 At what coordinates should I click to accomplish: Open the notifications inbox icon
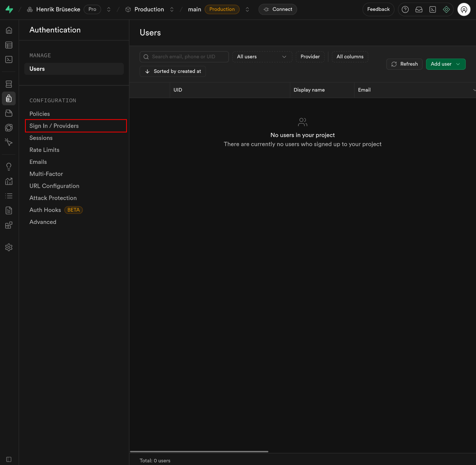tap(419, 9)
